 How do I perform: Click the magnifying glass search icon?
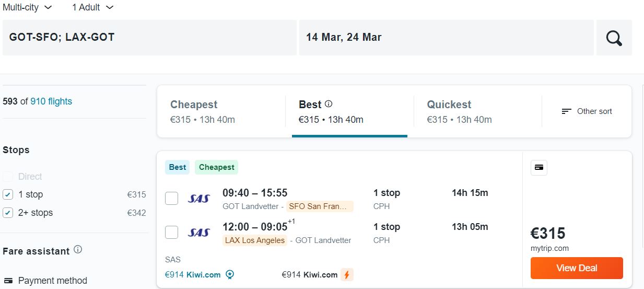[614, 38]
